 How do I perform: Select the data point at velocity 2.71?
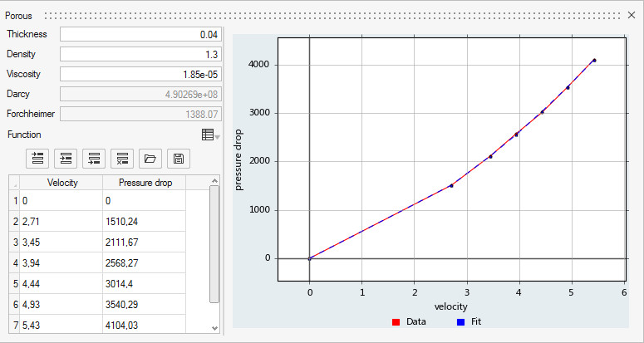(x=451, y=185)
